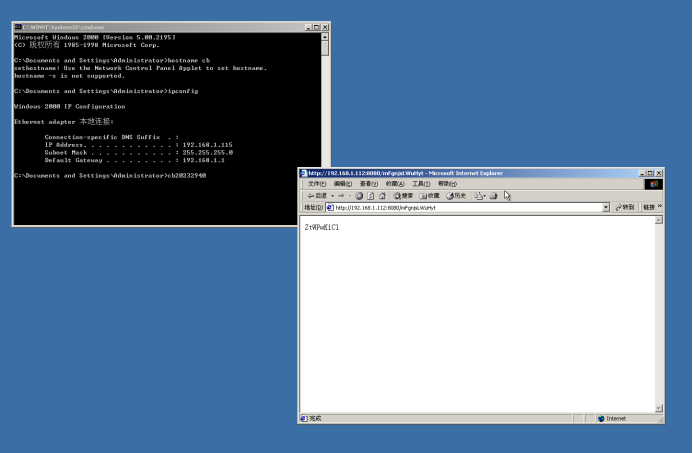Click the Stop loading icon in IE toolbar
Screen dimensions: 693x453
click(x=359, y=196)
